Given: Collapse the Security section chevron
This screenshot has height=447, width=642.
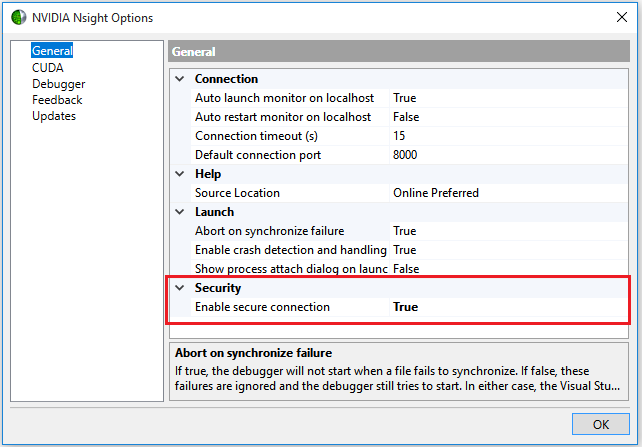Looking at the screenshot, I should [180, 288].
